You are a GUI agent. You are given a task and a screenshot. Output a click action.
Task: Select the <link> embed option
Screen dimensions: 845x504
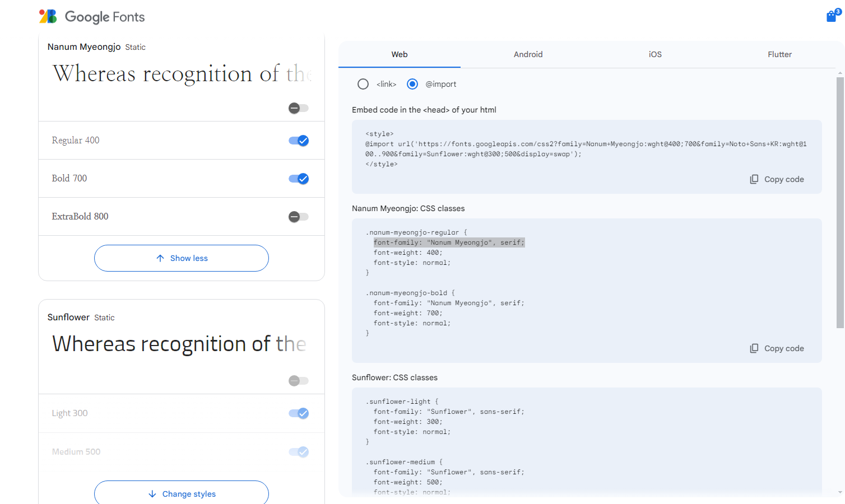click(363, 84)
